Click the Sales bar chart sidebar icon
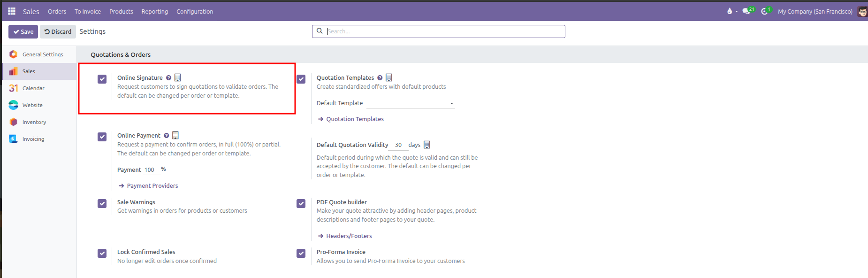The width and height of the screenshot is (868, 278). tap(14, 71)
